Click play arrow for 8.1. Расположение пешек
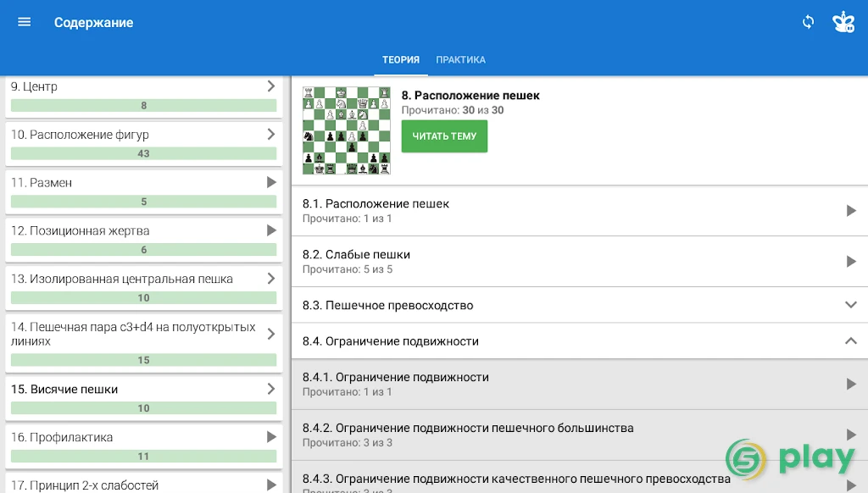This screenshot has width=868, height=493. coord(851,211)
